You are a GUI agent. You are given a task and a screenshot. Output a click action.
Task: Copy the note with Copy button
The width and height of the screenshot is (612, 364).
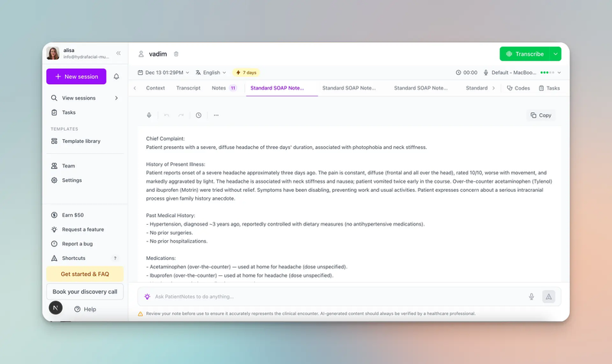point(541,115)
